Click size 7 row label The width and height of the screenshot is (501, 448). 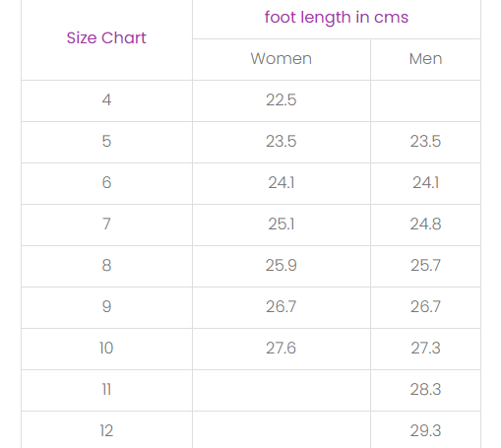(x=106, y=224)
